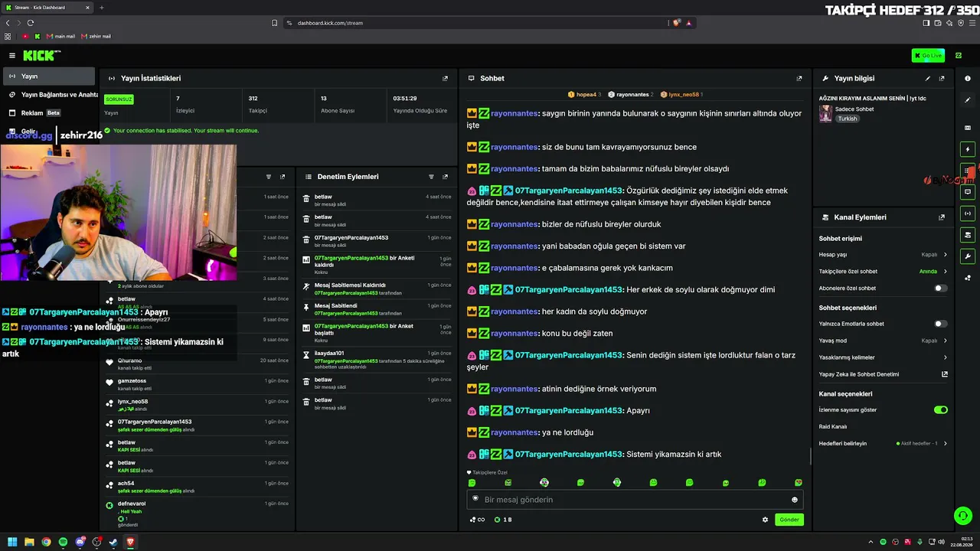
Task: Click the info icon in the right sidebar
Action: point(968,78)
